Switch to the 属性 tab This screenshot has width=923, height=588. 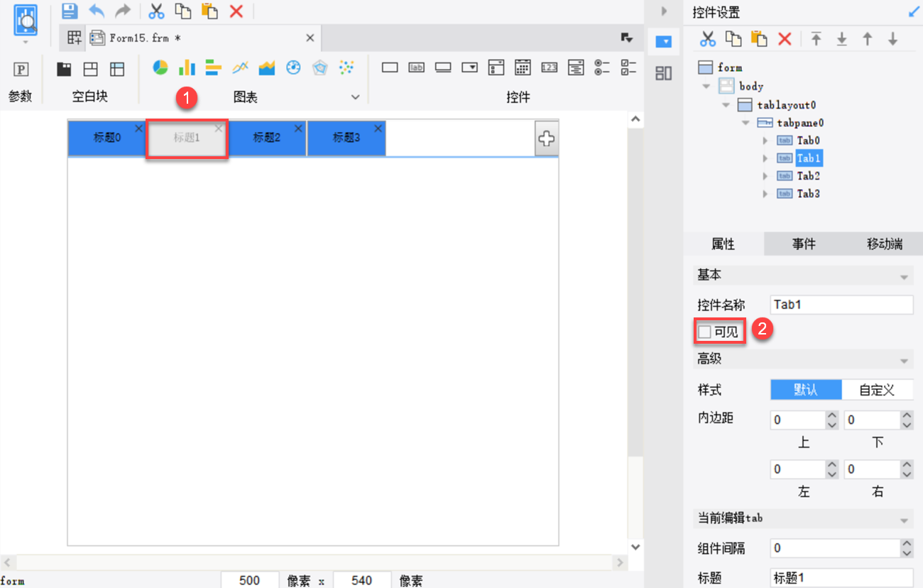click(x=723, y=244)
